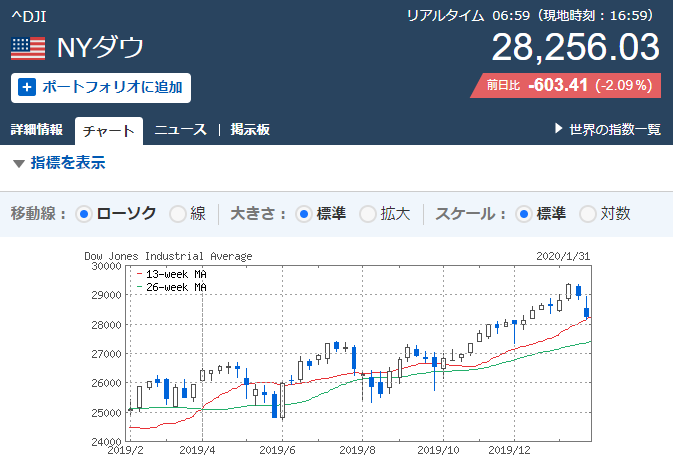
Task: Open the 詳細情報 tab
Action: click(x=37, y=130)
